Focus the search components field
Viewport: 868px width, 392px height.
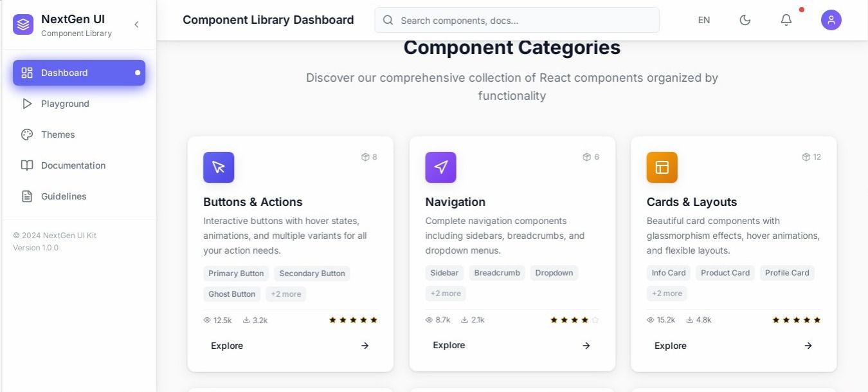[x=517, y=20]
